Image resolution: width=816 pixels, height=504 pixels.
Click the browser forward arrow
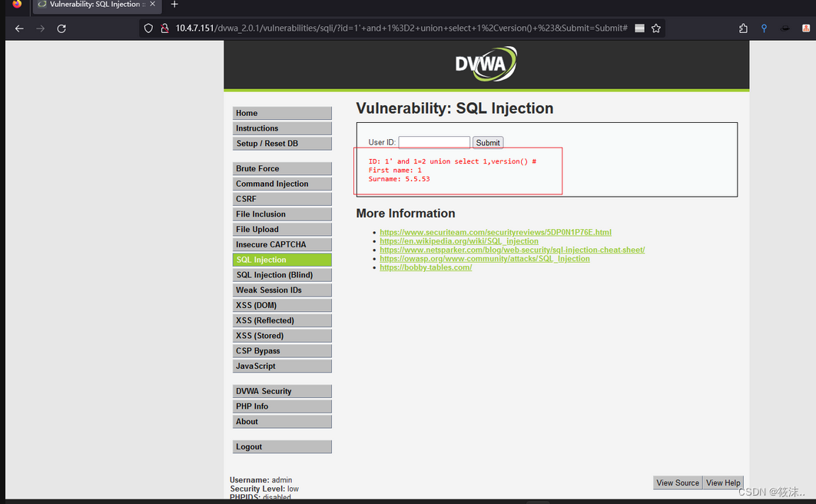tap(41, 28)
